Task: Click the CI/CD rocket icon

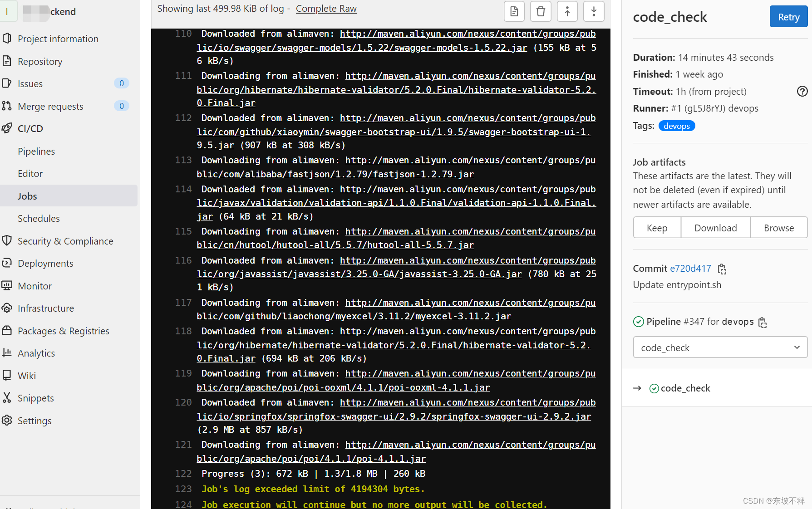Action: pos(7,128)
